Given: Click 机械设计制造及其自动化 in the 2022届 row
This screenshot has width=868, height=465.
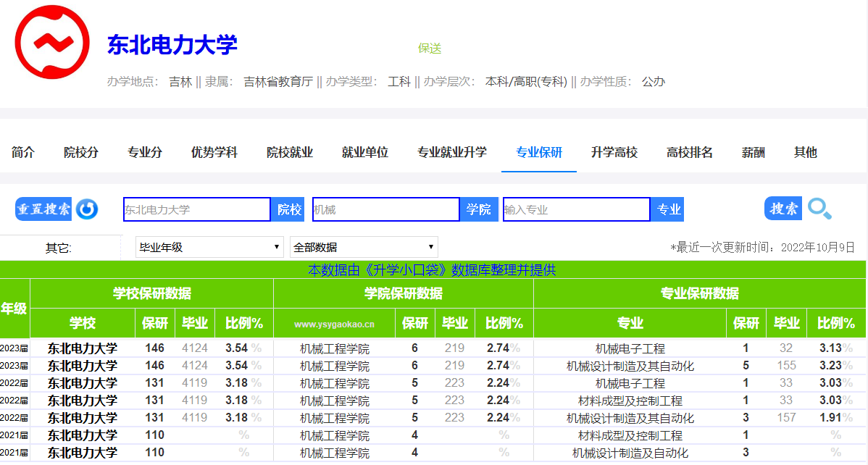Looking at the screenshot, I should (x=630, y=418).
